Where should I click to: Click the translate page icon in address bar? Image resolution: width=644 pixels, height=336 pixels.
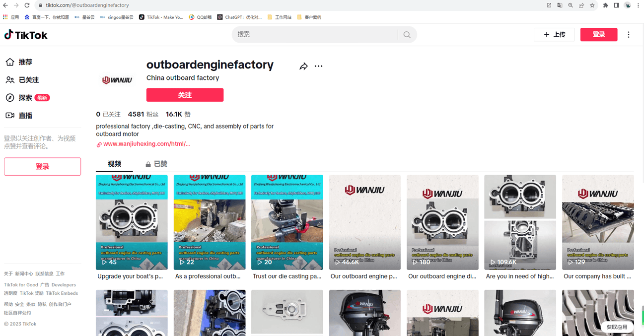coord(560,5)
